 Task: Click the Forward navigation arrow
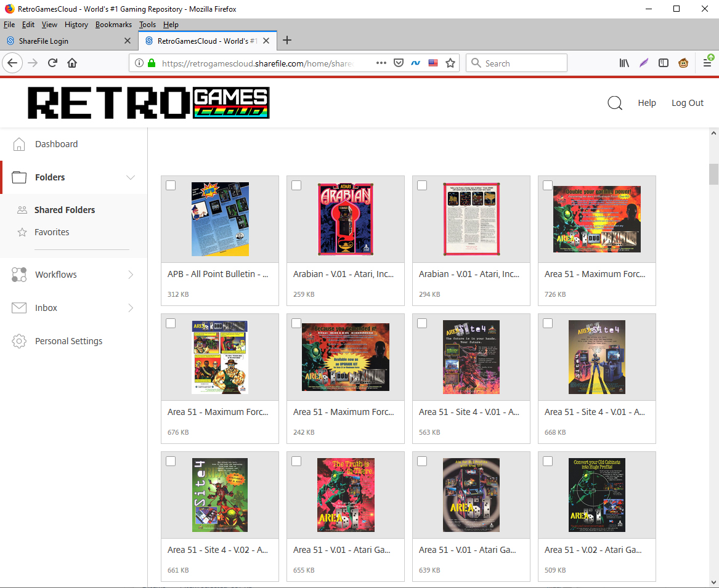tap(33, 63)
